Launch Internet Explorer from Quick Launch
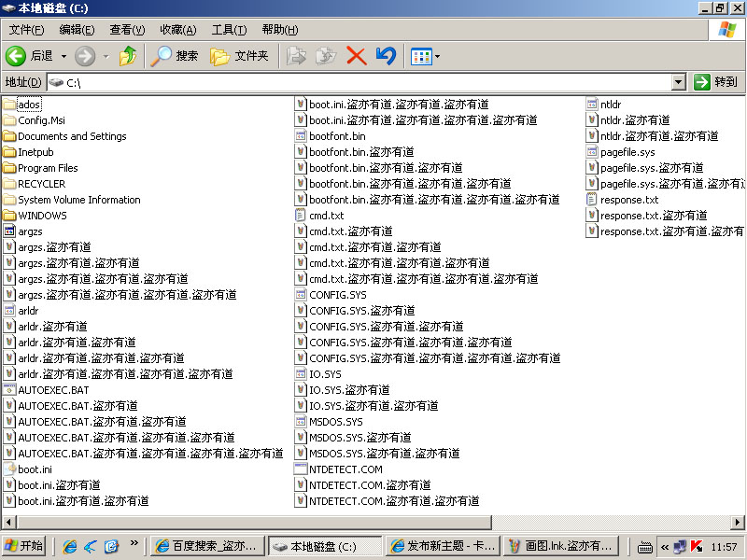Image resolution: width=747 pixels, height=560 pixels. pyautogui.click(x=69, y=546)
